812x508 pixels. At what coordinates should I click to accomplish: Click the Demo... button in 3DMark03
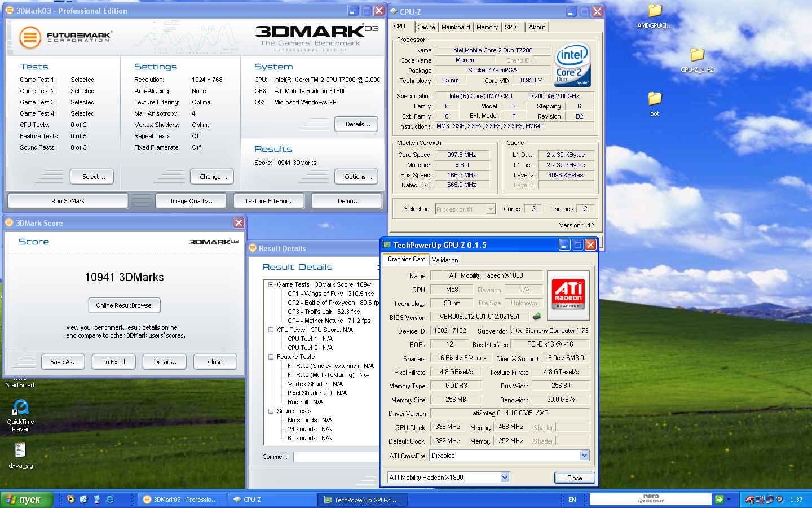[x=347, y=201]
